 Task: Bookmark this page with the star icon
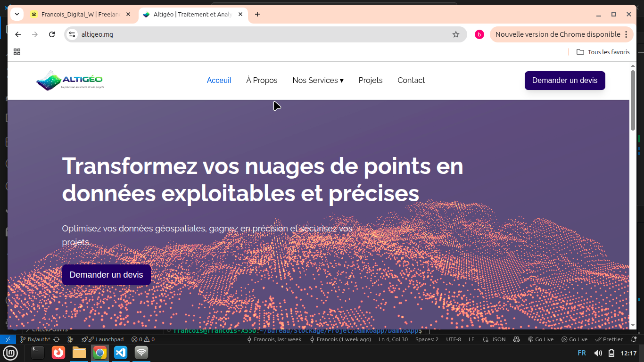tap(456, 34)
